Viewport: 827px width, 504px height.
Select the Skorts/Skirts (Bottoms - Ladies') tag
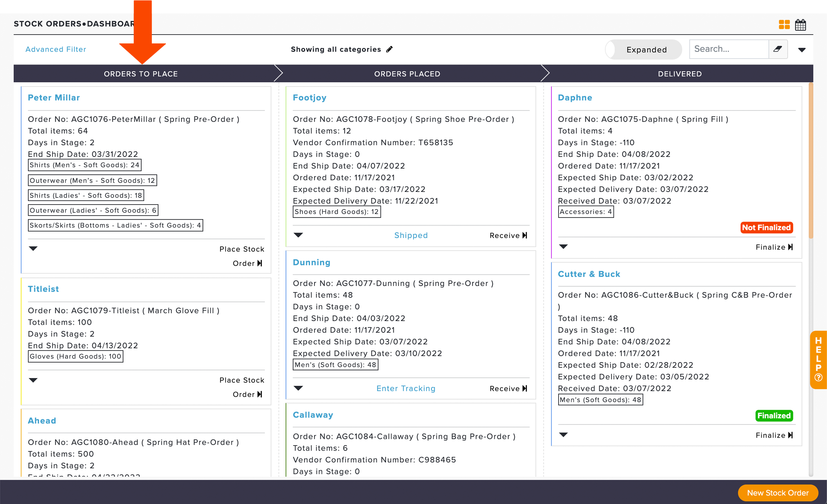[116, 225]
